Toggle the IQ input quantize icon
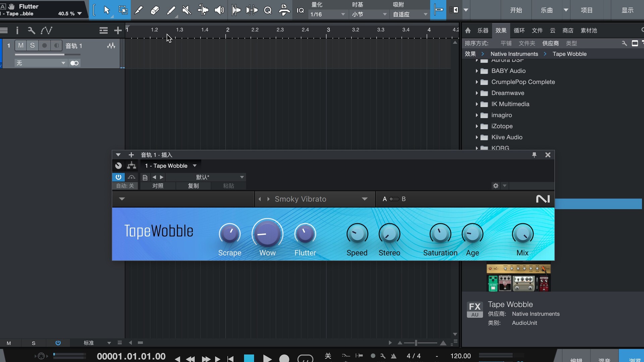This screenshot has height=362, width=644. tap(300, 10)
